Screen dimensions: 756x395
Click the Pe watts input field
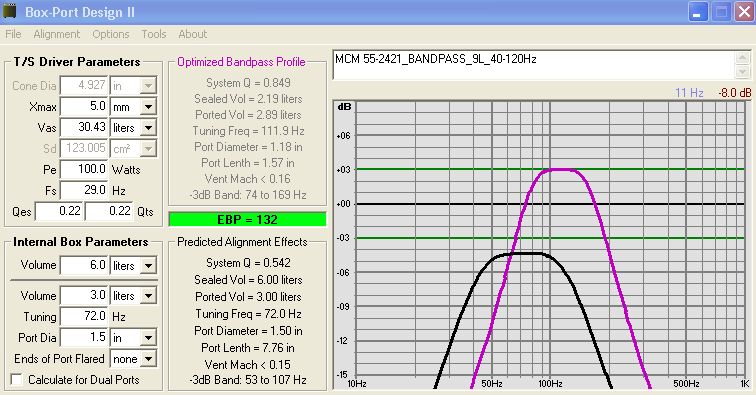[84, 169]
